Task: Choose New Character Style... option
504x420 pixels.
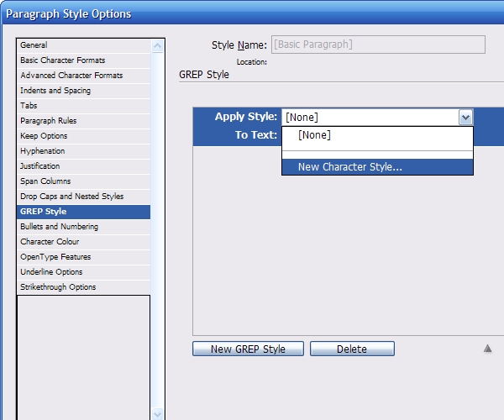Action: (x=377, y=167)
